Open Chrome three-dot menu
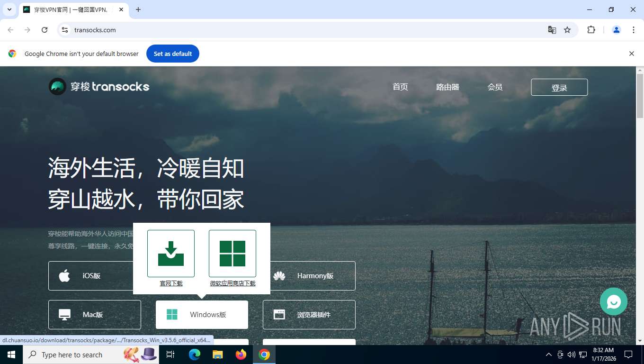The image size is (644, 364). pyautogui.click(x=634, y=30)
